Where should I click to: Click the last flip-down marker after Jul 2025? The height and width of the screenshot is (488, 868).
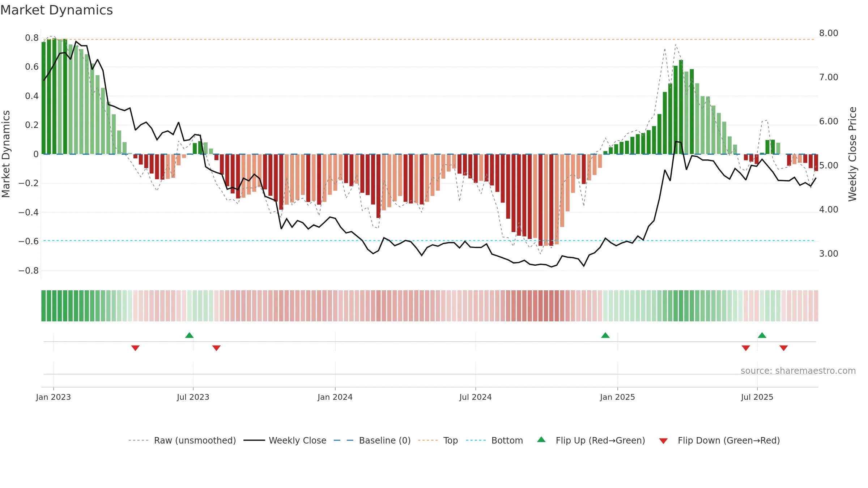point(784,348)
